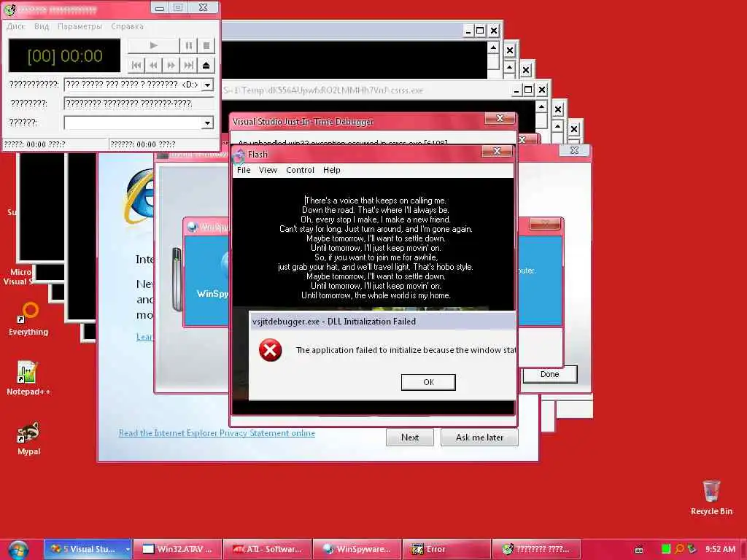Open the Help menu in Flash window
The image size is (747, 560).
tap(332, 170)
